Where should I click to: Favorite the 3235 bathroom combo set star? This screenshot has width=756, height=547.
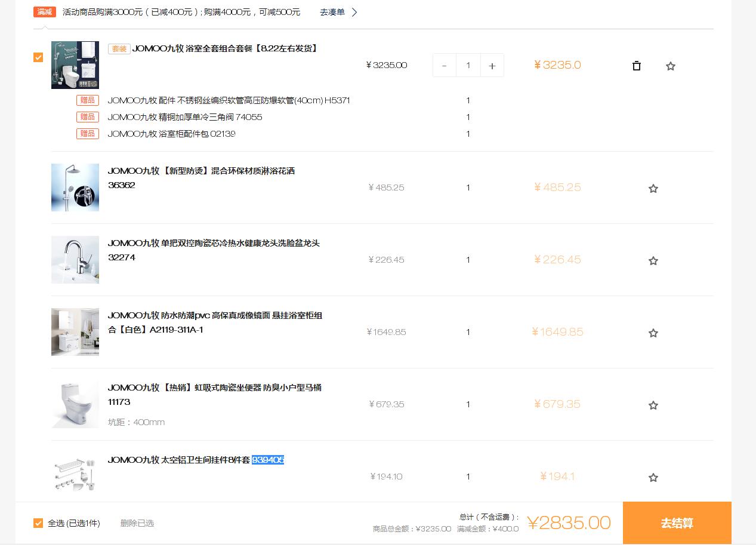[671, 66]
